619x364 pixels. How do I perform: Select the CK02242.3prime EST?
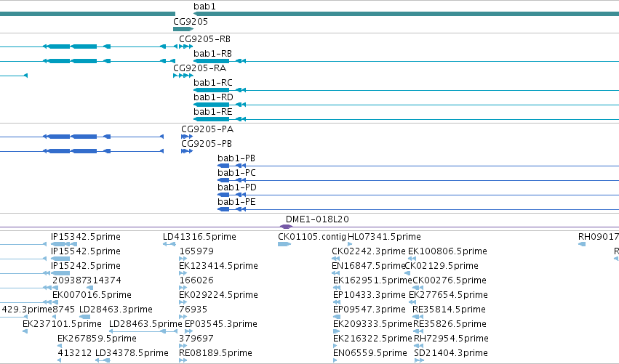pos(369,251)
